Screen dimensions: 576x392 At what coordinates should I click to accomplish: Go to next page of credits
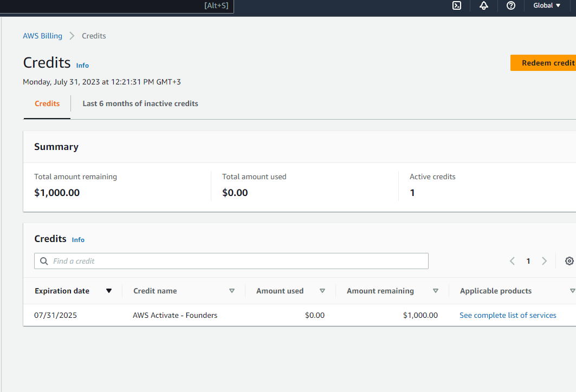(544, 261)
